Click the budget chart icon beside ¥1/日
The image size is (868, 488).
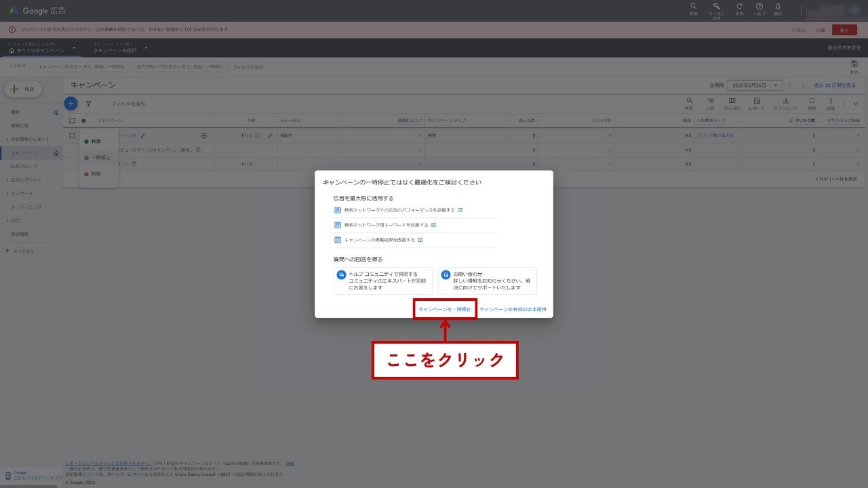click(258, 136)
